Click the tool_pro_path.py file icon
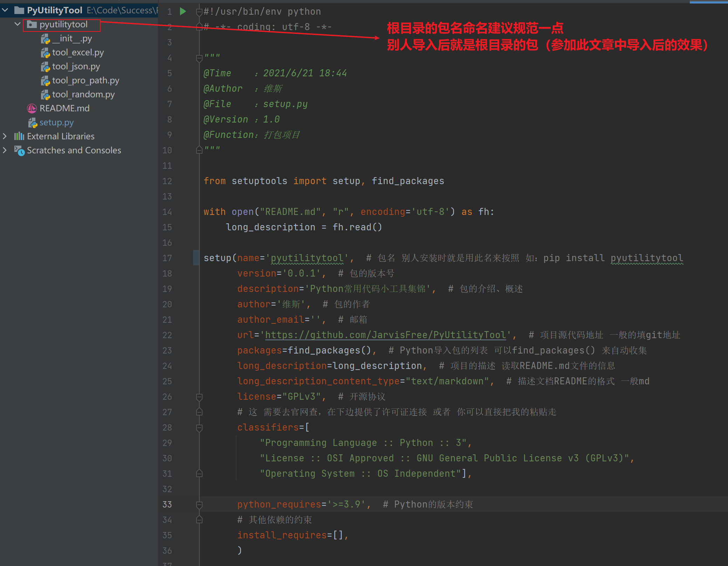Image resolution: width=728 pixels, height=566 pixels. click(45, 80)
